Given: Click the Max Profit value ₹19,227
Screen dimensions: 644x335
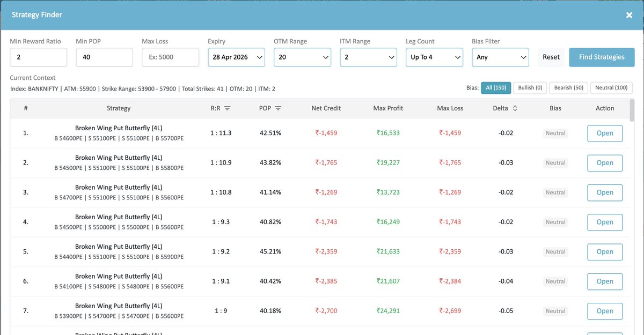Looking at the screenshot, I should [x=388, y=162].
